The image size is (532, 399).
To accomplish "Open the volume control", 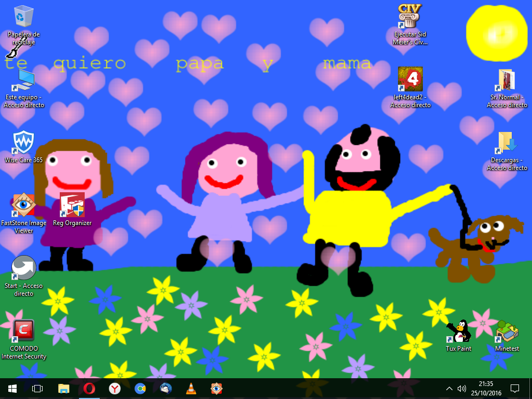I will [x=461, y=389].
